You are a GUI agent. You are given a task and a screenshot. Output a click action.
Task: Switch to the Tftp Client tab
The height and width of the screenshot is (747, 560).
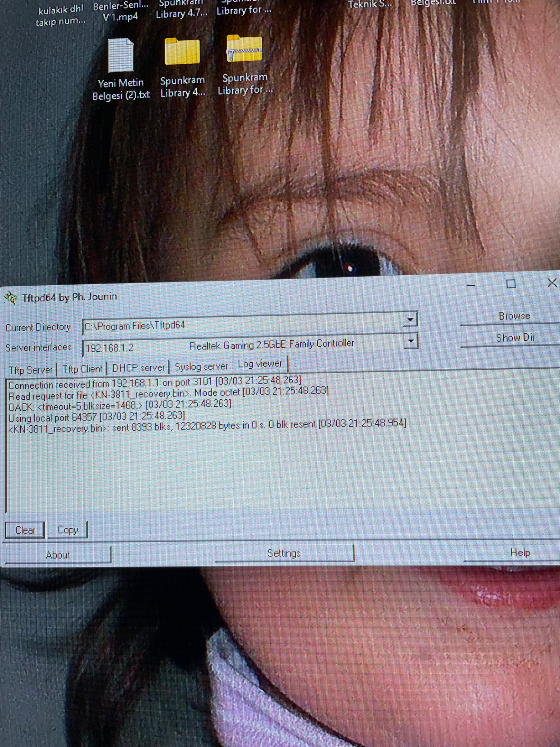82,369
